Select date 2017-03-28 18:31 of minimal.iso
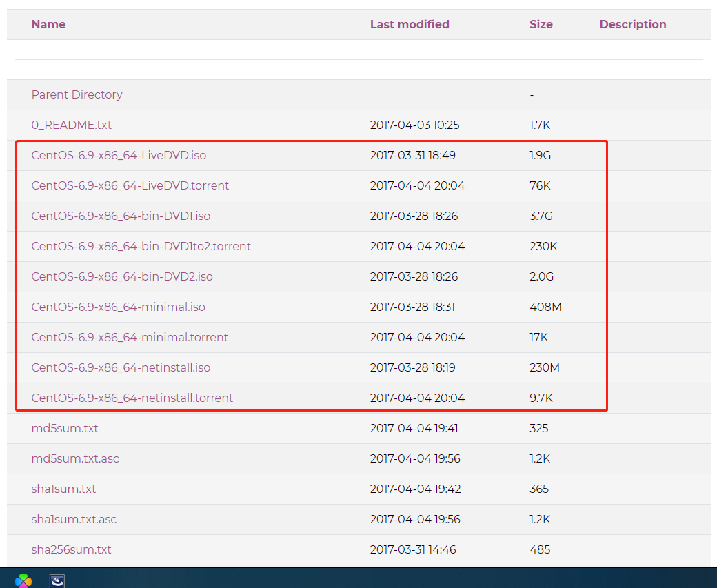Screen dimensions: 717x588 [x=412, y=307]
